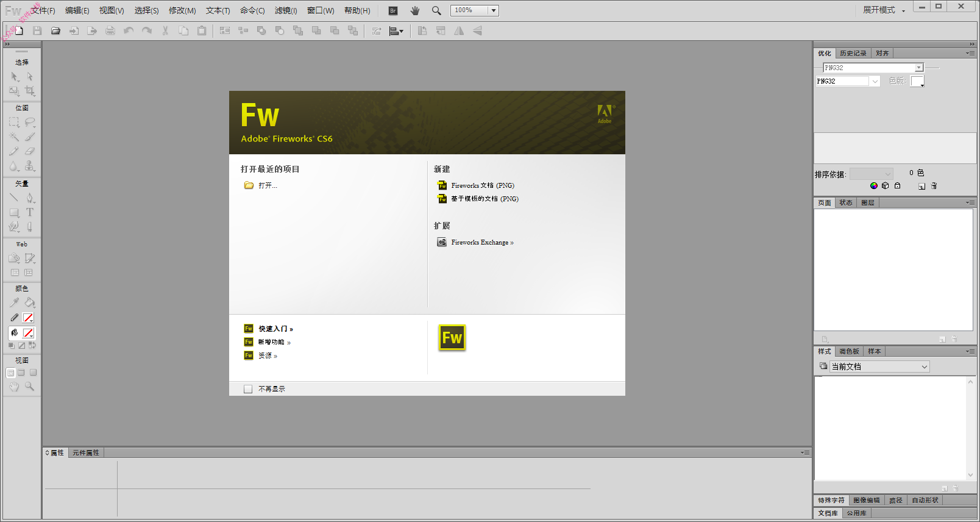Switch to Full Screen with Menus mode
Viewport: 980px width, 522px height.
click(21, 373)
